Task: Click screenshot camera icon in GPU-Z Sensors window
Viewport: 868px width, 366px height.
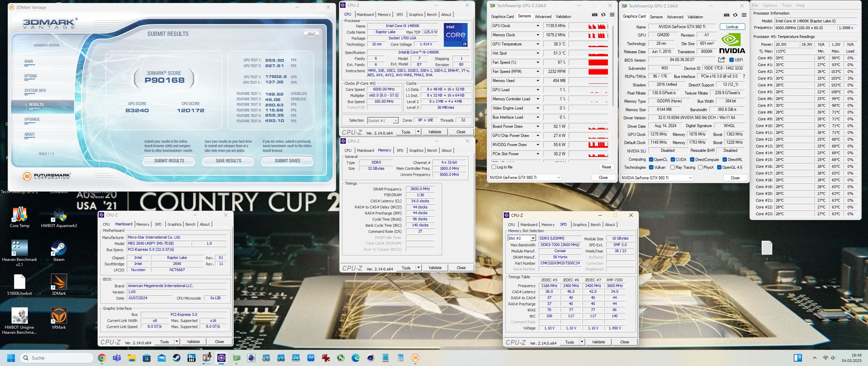Action: pyautogui.click(x=594, y=15)
